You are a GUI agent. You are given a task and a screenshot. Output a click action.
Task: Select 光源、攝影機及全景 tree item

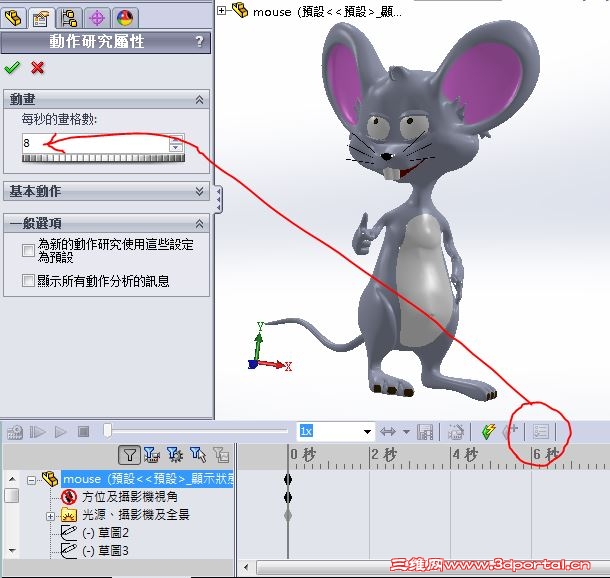click(x=136, y=515)
